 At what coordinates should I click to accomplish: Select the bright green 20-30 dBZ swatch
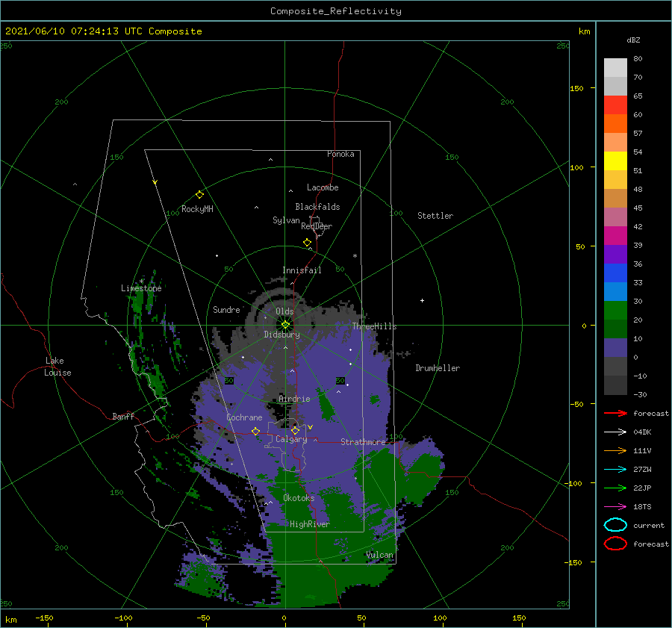pos(615,311)
